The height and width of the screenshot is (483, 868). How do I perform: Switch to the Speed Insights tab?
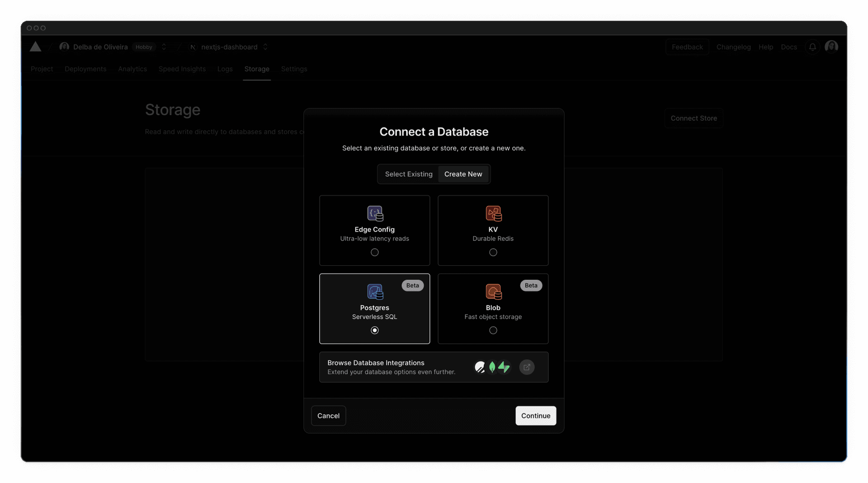point(182,69)
